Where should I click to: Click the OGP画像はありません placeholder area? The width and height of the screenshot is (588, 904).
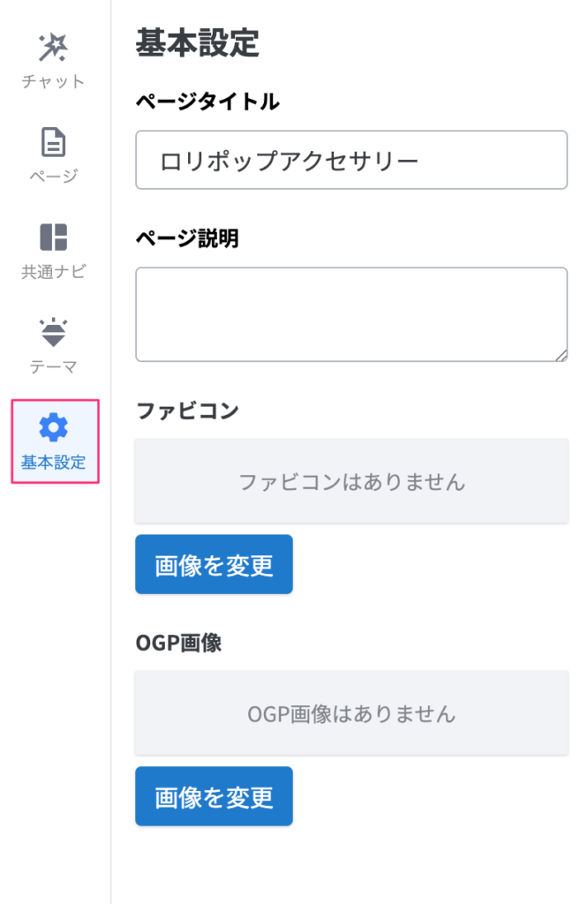[351, 713]
